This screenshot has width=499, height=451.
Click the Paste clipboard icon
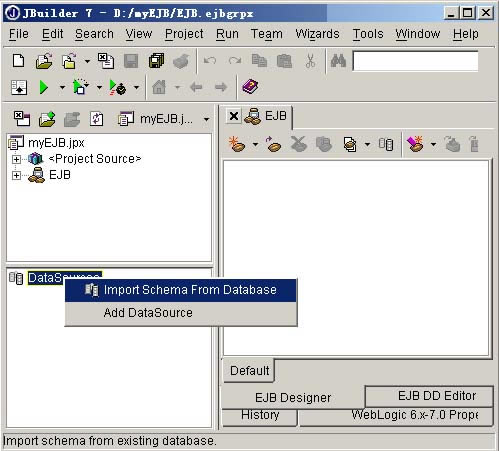(284, 61)
